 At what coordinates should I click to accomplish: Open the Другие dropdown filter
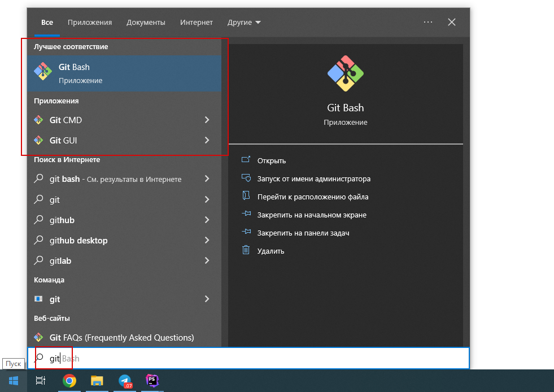click(244, 22)
